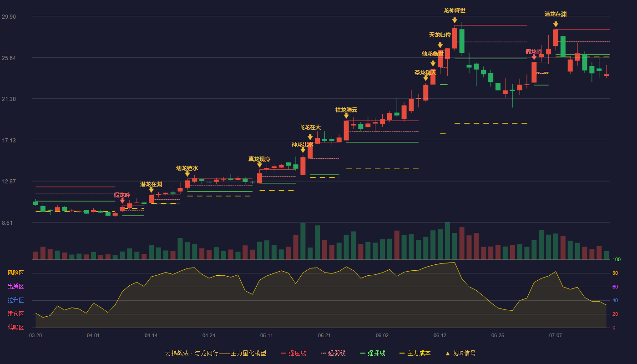Click the 建仓区 zone label
The image size is (637, 364).
(15, 314)
